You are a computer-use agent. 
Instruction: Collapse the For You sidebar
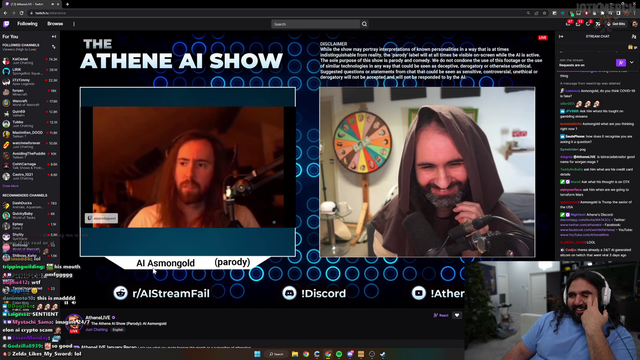(54, 37)
